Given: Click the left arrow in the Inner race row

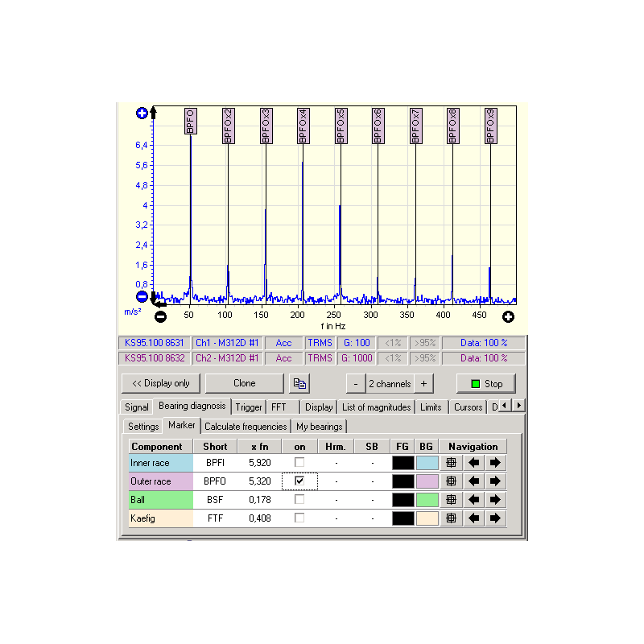Looking at the screenshot, I should [473, 463].
